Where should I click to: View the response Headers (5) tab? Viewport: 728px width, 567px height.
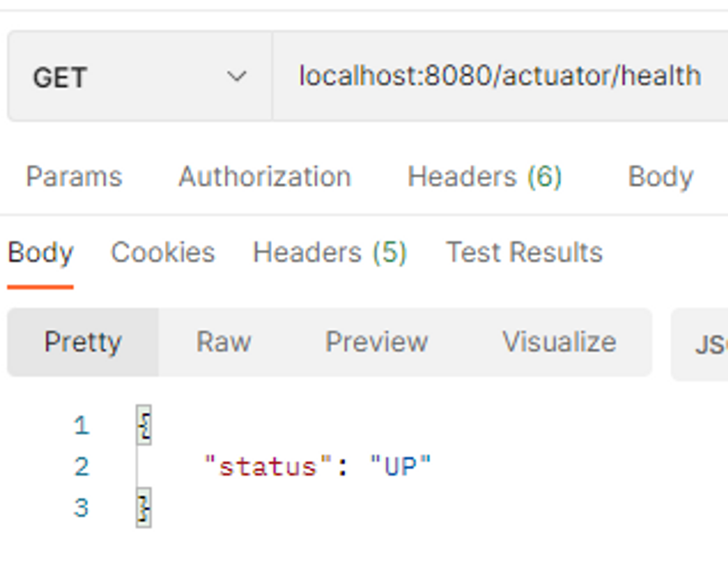[x=330, y=253]
